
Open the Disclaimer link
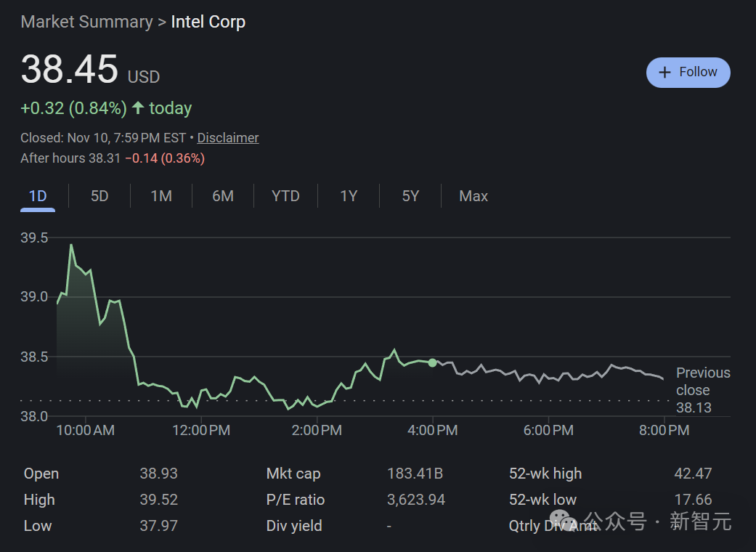coord(227,138)
